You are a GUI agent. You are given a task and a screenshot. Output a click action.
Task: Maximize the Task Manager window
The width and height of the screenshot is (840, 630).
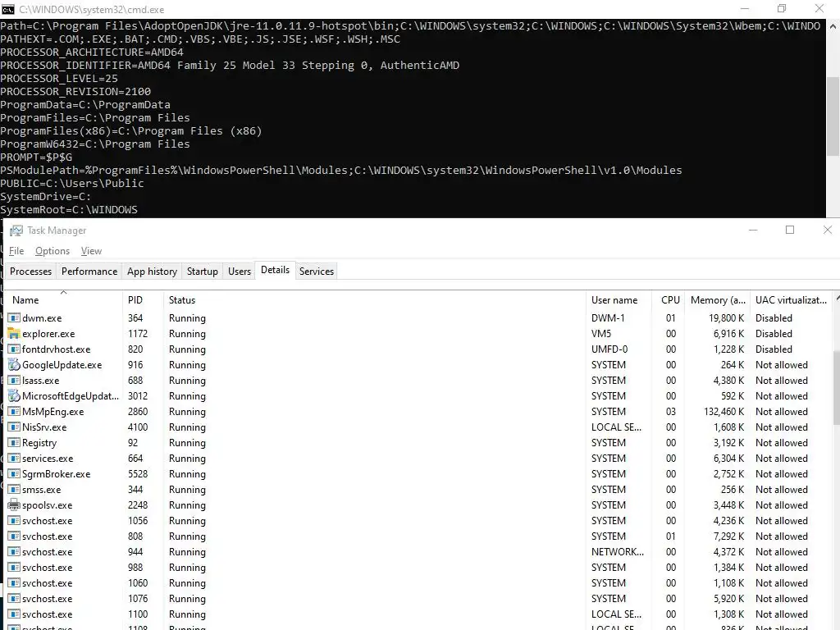[x=790, y=230]
